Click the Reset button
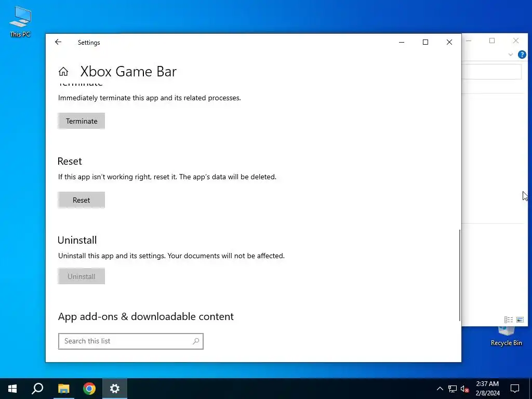The height and width of the screenshot is (399, 532). [82, 200]
